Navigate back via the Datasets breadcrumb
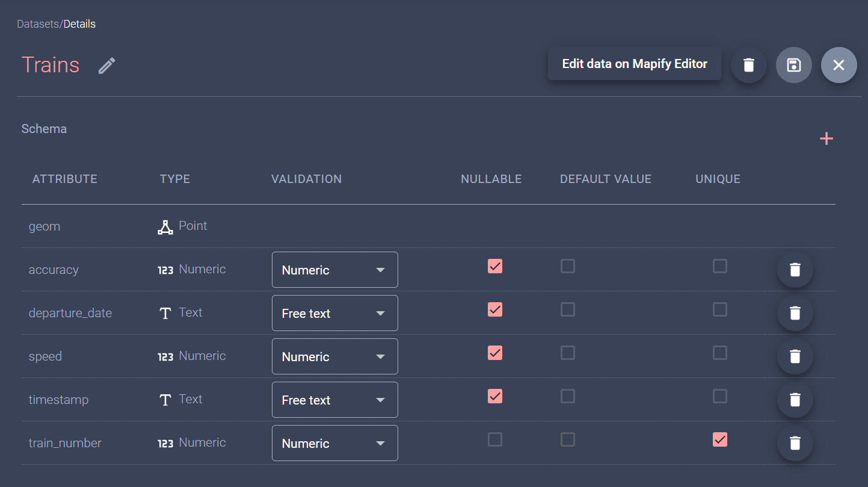This screenshot has width=868, height=487. point(37,24)
